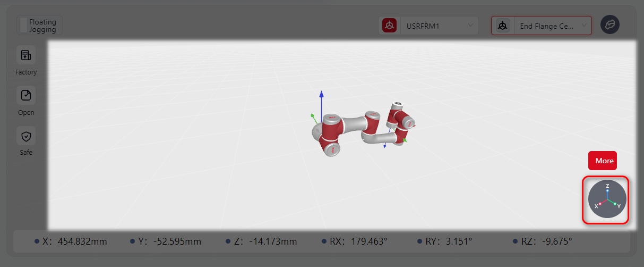Screen dimensions: 644x267
Task: Click the Y position value -52.595mm
Action: 177,241
